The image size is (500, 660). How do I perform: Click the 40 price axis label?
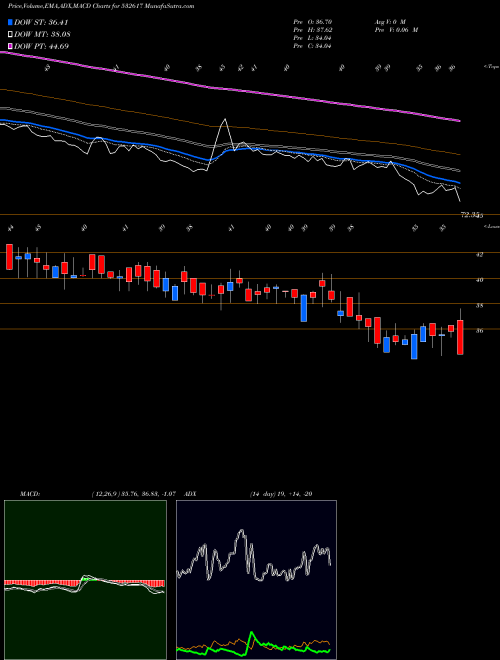point(480,279)
